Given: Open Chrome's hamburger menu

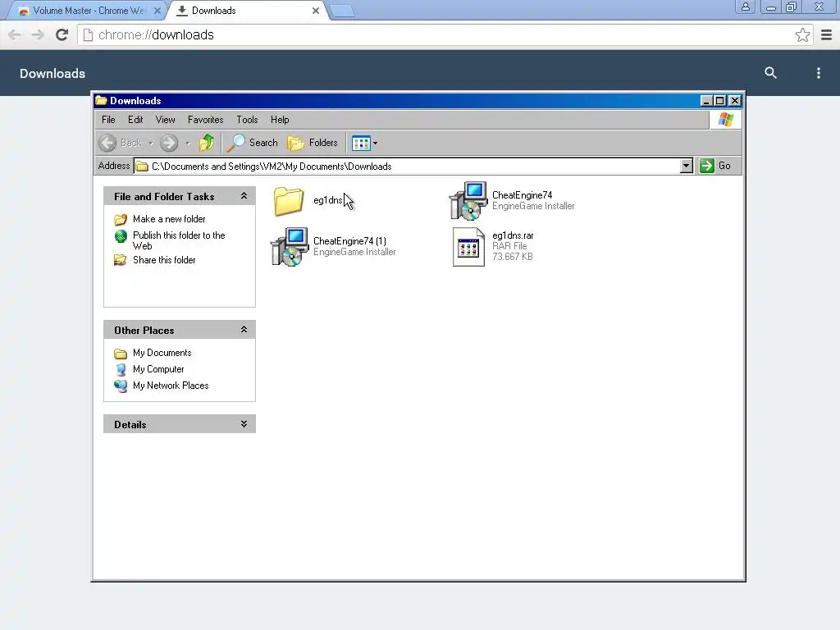Looking at the screenshot, I should click(826, 35).
